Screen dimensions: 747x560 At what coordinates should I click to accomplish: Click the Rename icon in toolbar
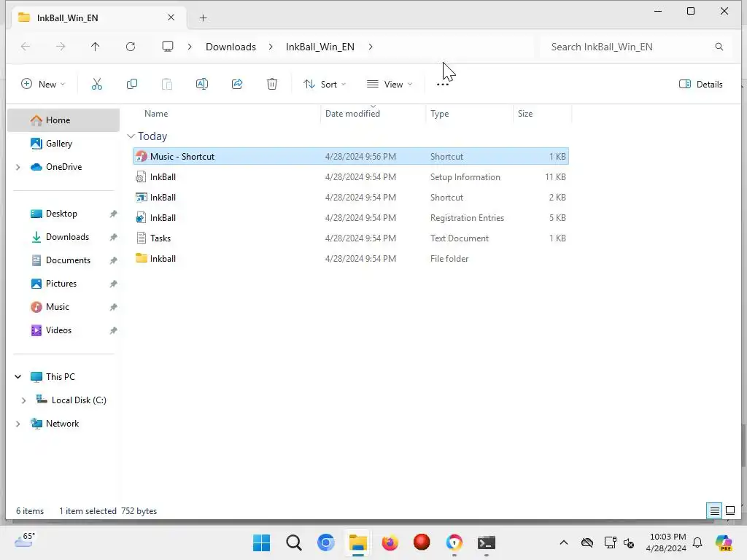click(x=202, y=85)
